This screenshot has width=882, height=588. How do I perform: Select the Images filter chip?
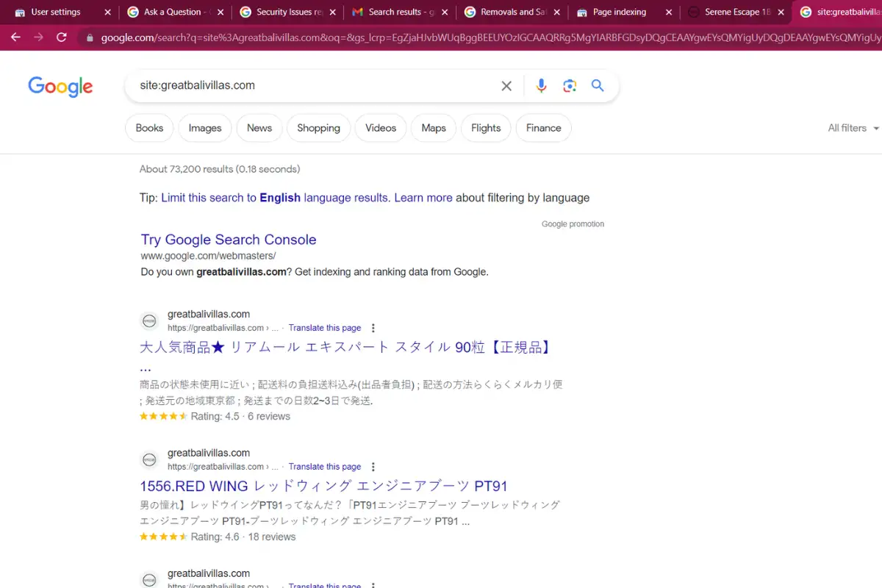tap(204, 128)
